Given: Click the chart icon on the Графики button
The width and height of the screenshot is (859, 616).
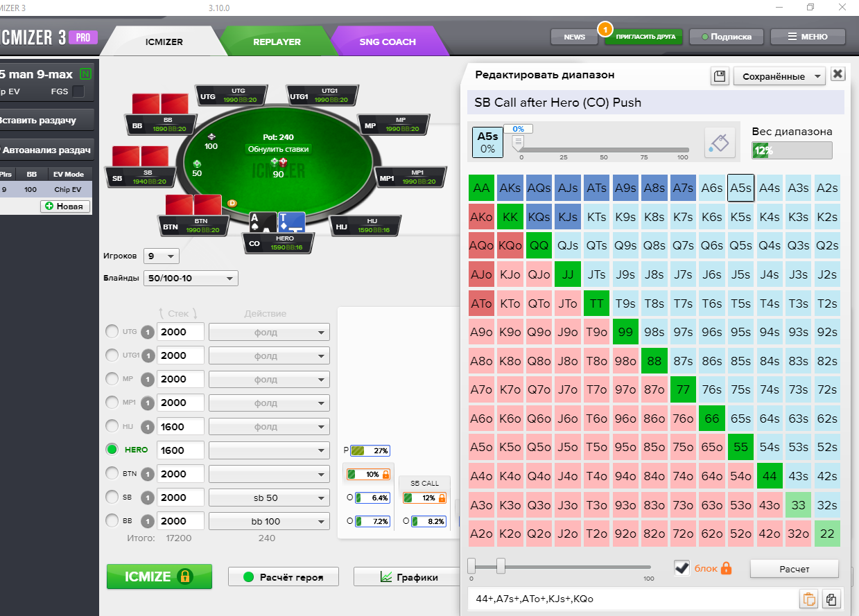Looking at the screenshot, I should [x=386, y=577].
